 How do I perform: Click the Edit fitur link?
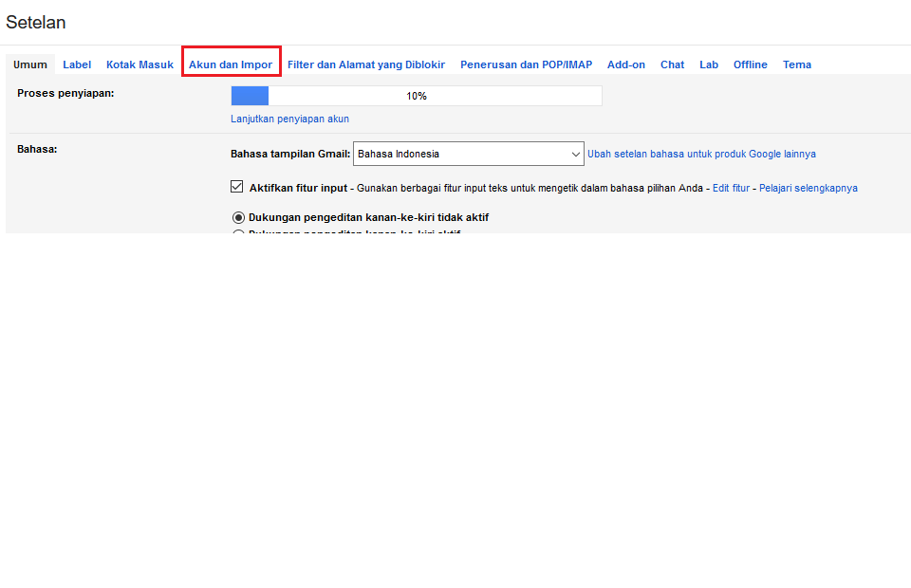coord(730,187)
